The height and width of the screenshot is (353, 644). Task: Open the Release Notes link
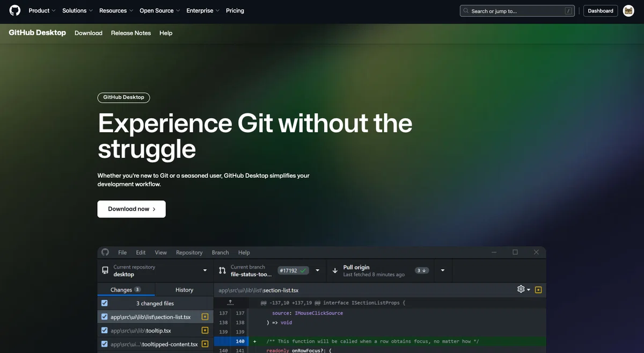click(131, 33)
